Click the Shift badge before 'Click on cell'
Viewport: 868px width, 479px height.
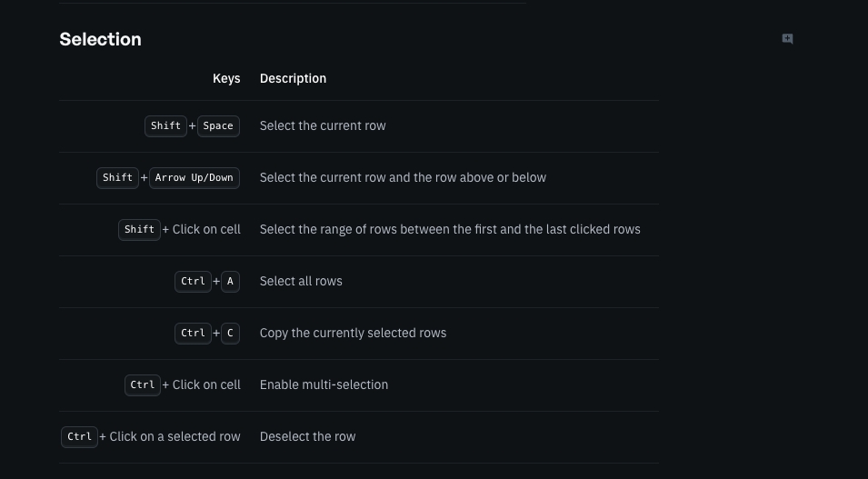coord(139,230)
